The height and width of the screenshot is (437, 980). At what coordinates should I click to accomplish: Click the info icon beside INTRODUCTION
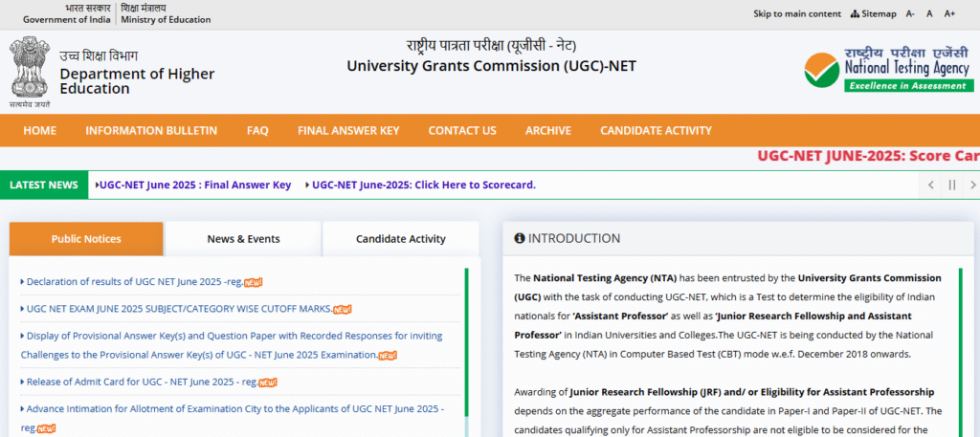[x=519, y=238]
